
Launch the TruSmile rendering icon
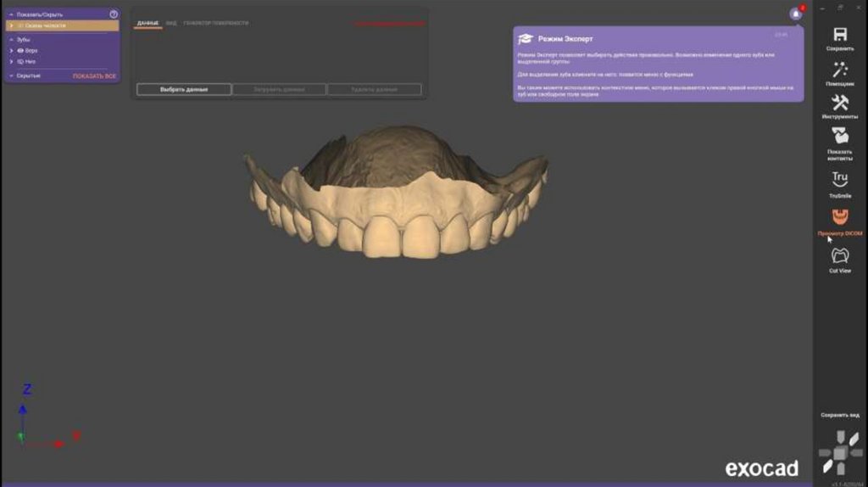pyautogui.click(x=840, y=180)
